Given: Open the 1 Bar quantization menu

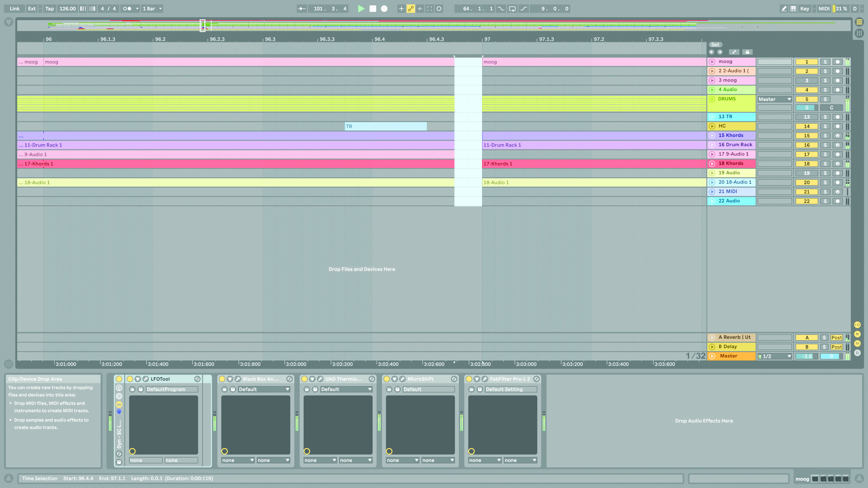Looking at the screenshot, I should pyautogui.click(x=152, y=9).
